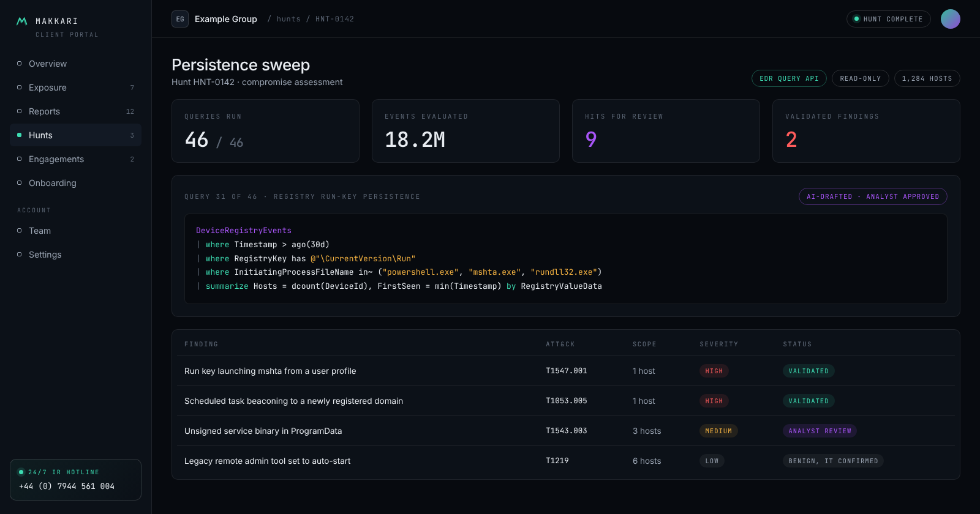Screen dimensions: 980x514
Task: Open the Hits For Review card
Action: [666, 131]
